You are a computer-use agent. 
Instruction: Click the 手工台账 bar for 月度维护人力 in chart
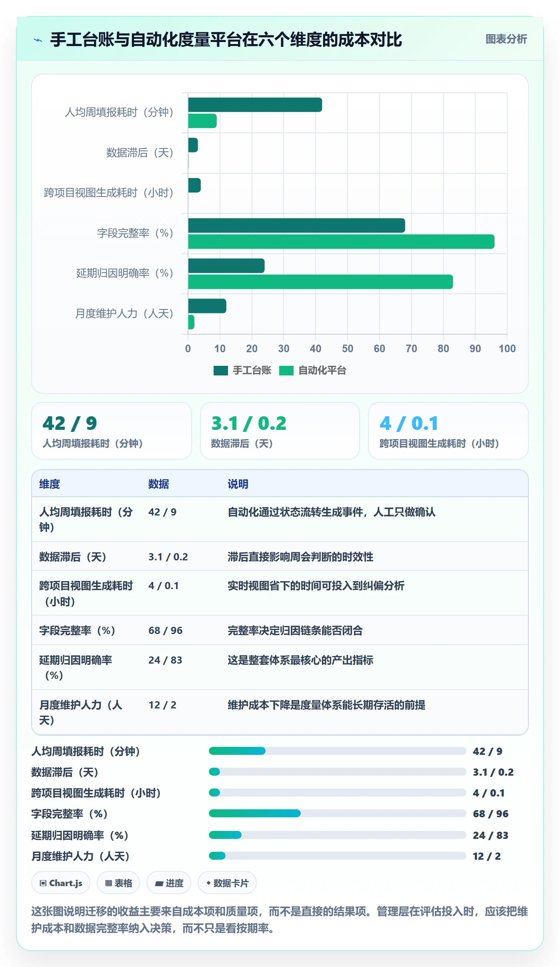click(x=207, y=306)
